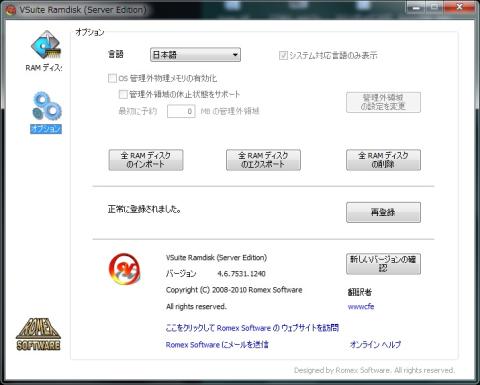Image resolution: width=480 pixels, height=385 pixels.
Task: Click the version number 4.6.7531.1240 text
Action: click(242, 274)
